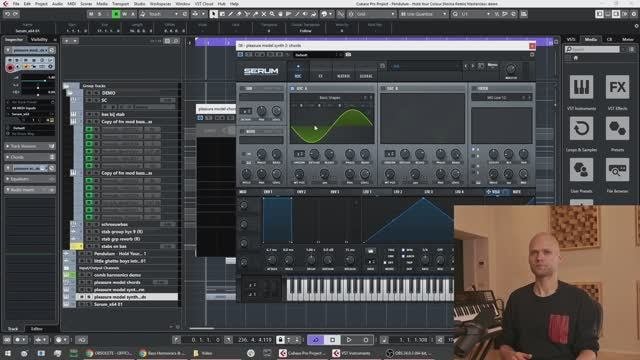
Task: Open the File menu
Action: pyautogui.click(x=16, y=4)
